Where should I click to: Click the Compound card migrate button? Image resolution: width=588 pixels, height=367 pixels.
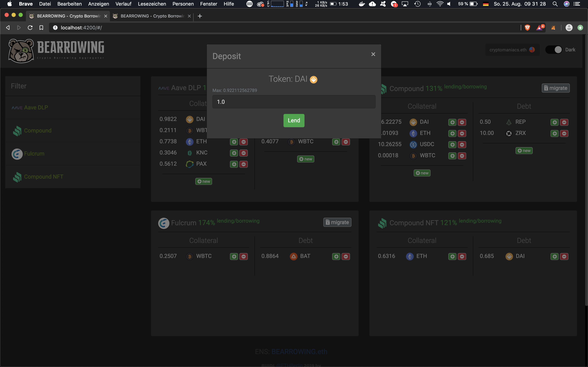click(x=555, y=88)
